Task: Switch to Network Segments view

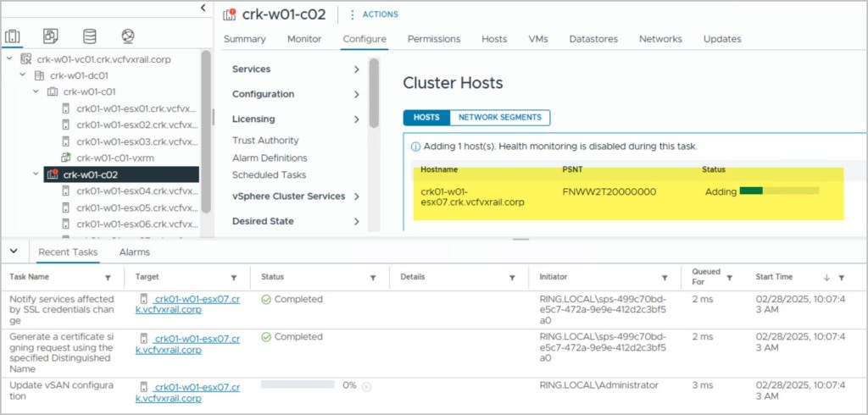Action: click(499, 118)
